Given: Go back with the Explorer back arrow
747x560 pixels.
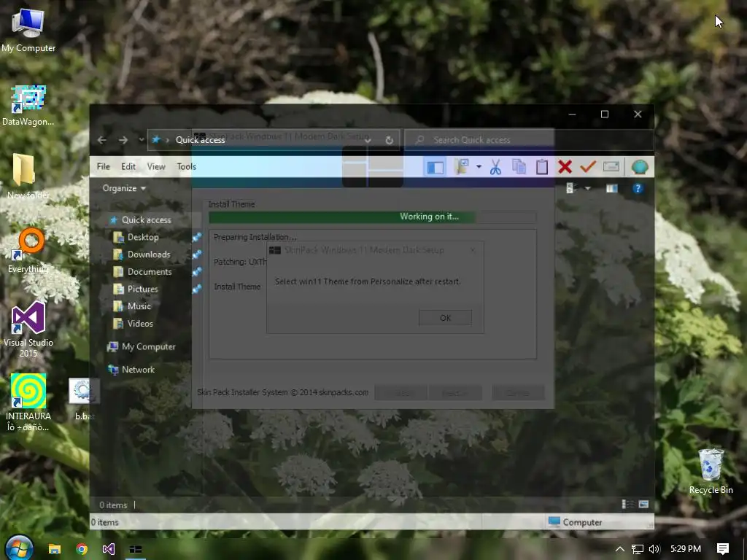Looking at the screenshot, I should [x=102, y=140].
